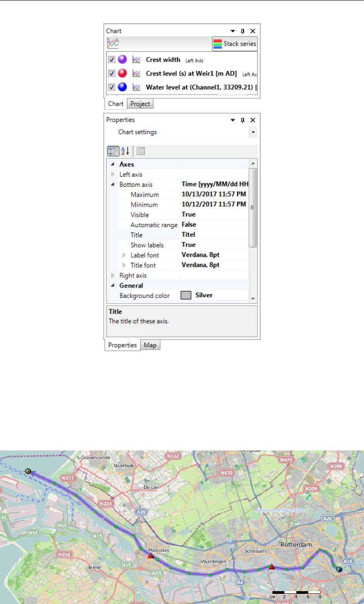
Task: Click the boundary node near s-Gravenzande
Action: tap(28, 471)
